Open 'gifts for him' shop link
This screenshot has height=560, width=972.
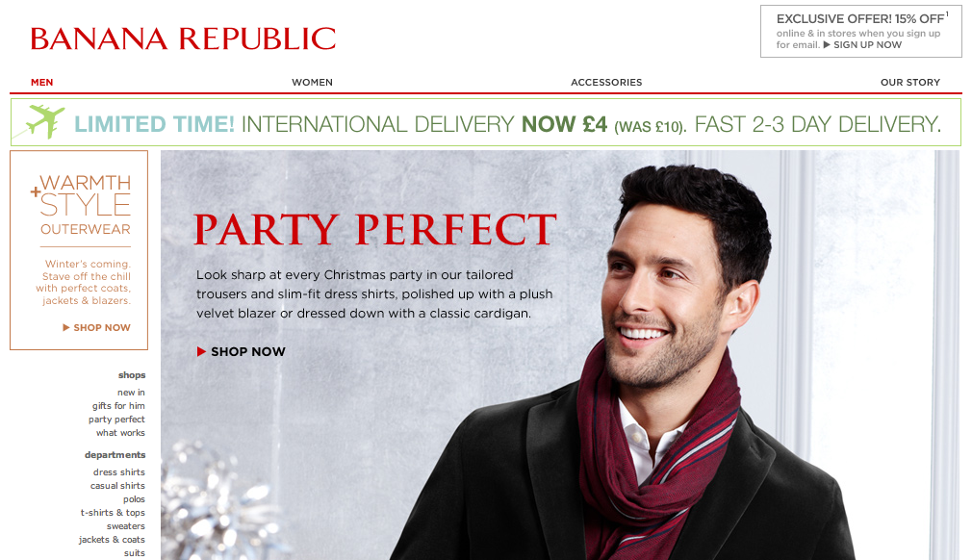pyautogui.click(x=118, y=406)
